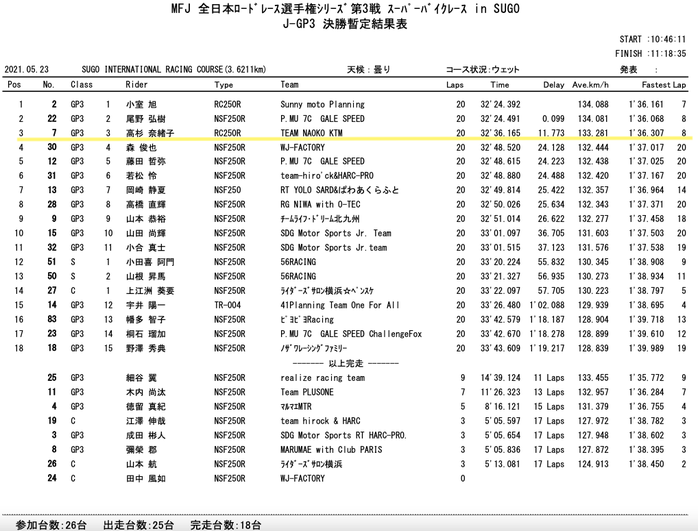Click '出走台数:25台' in footer
The height and width of the screenshot is (531, 698).
click(138, 525)
